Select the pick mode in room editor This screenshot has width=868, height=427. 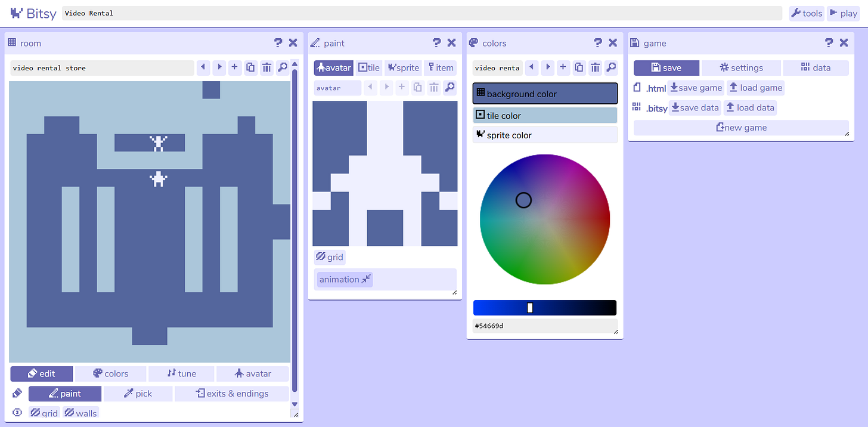coord(138,394)
